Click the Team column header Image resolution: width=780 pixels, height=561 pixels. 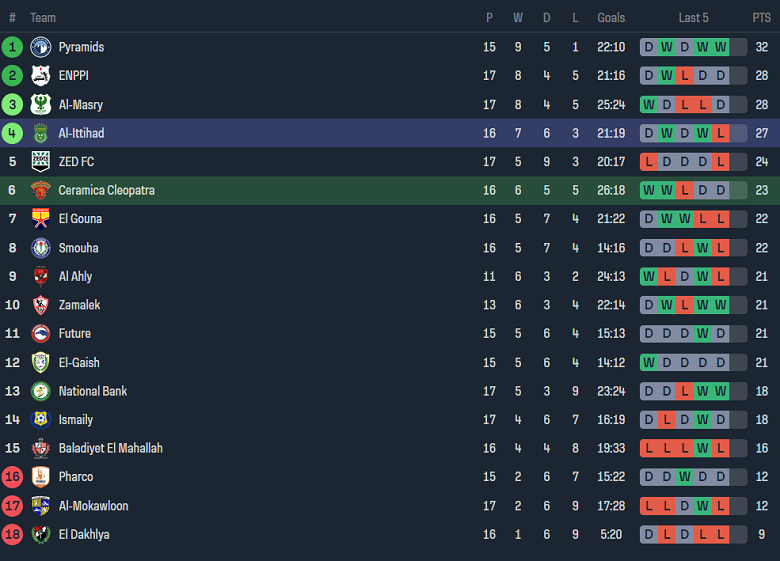click(43, 18)
